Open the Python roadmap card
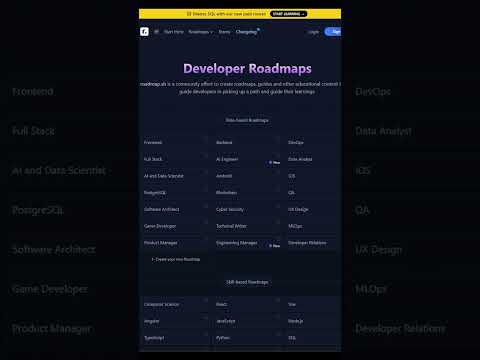 click(248, 338)
